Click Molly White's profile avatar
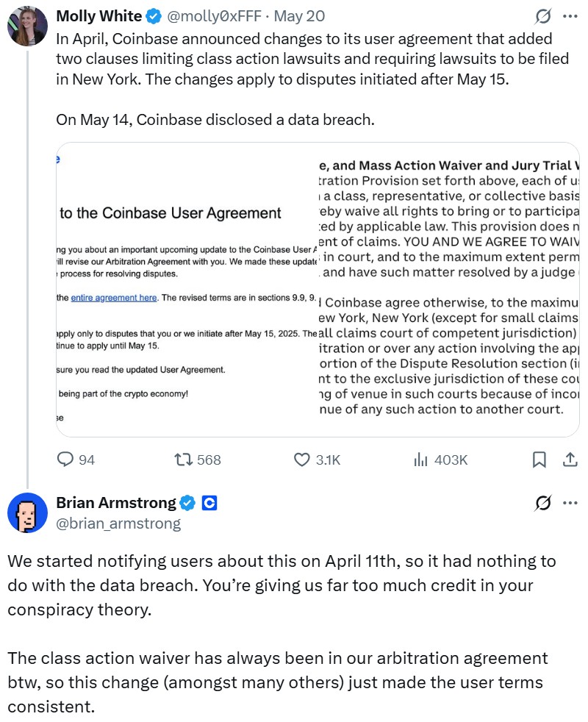 pos(27,27)
